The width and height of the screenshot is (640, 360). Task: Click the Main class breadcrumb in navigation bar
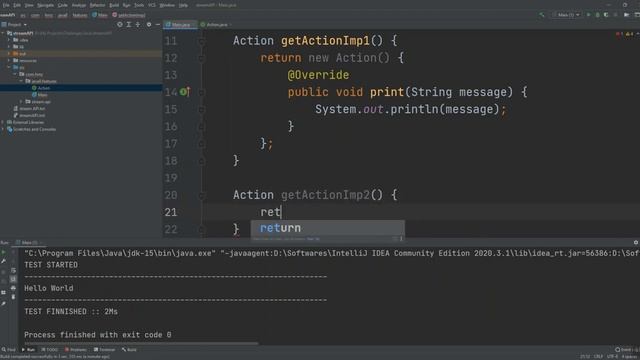coord(100,15)
